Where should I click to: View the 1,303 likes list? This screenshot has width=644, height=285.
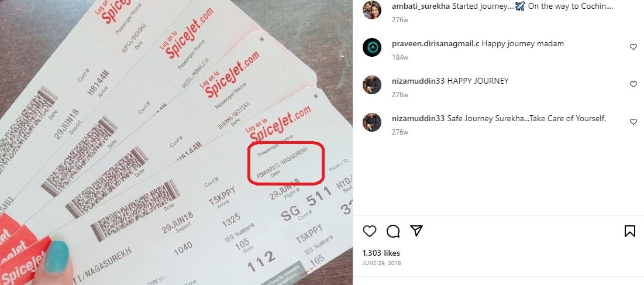381,253
